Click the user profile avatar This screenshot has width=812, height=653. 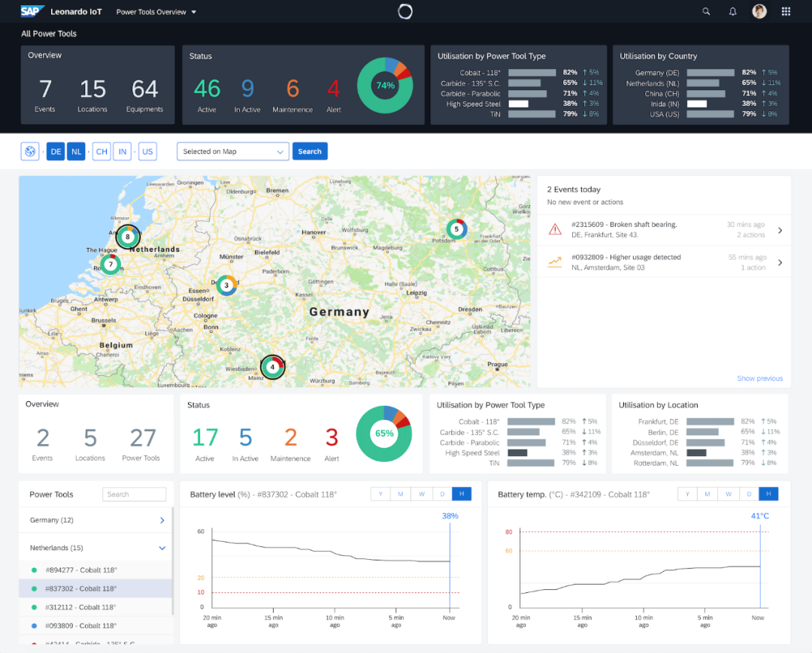click(759, 11)
